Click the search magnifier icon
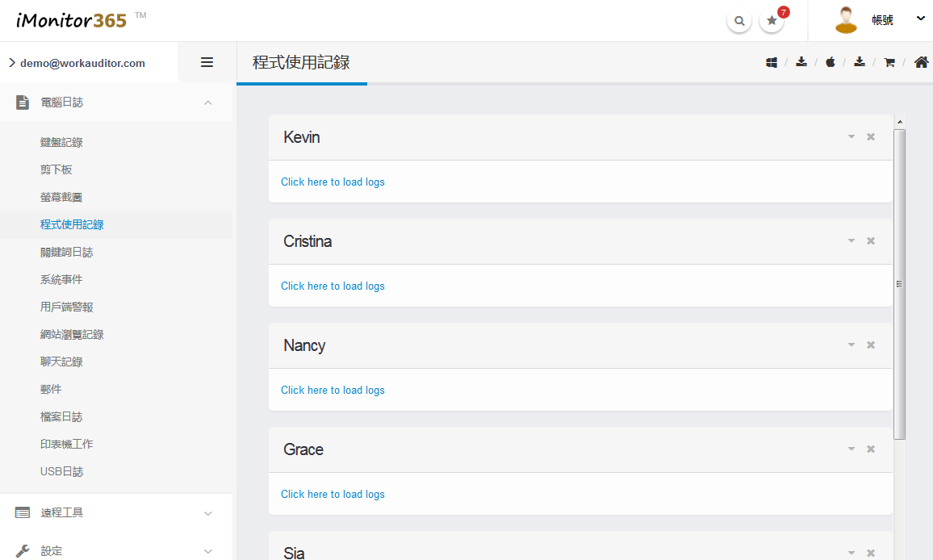933x560 pixels. 739,21
